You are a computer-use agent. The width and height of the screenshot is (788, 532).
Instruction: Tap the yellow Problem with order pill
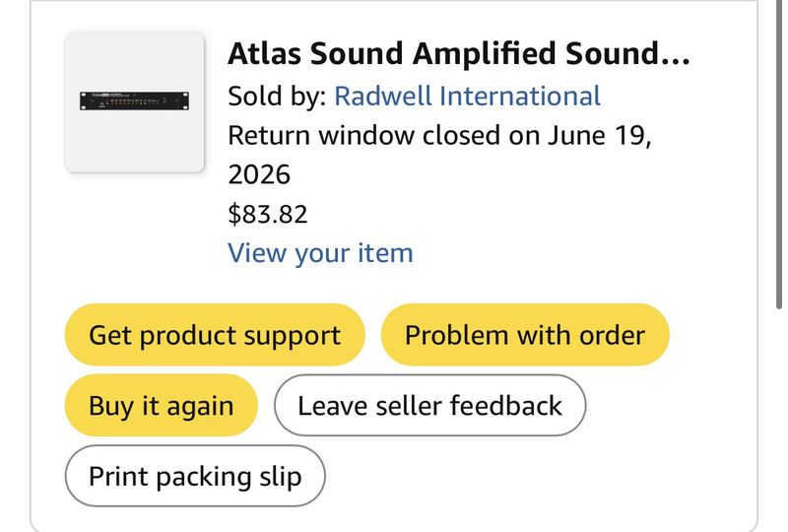tap(525, 335)
